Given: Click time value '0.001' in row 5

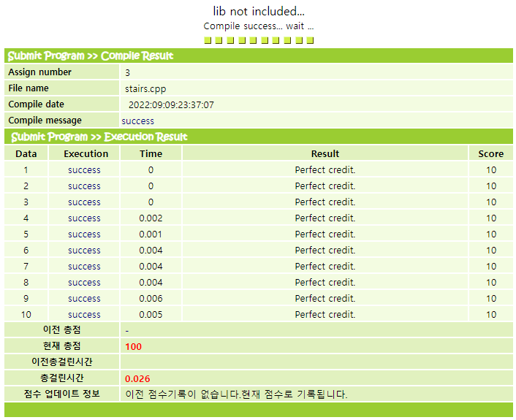Looking at the screenshot, I should click(151, 234).
